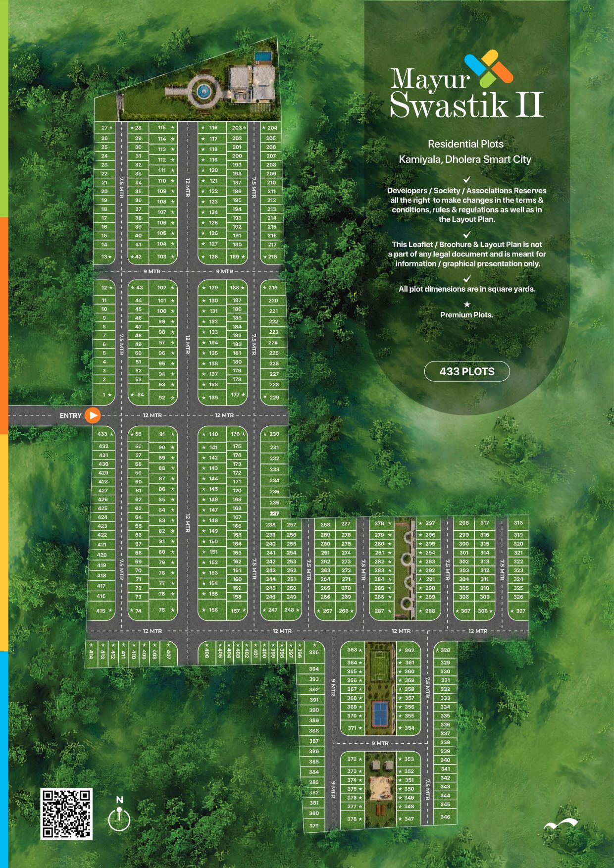The width and height of the screenshot is (614, 868).
Task: Select plot 27
Action: 104,128
